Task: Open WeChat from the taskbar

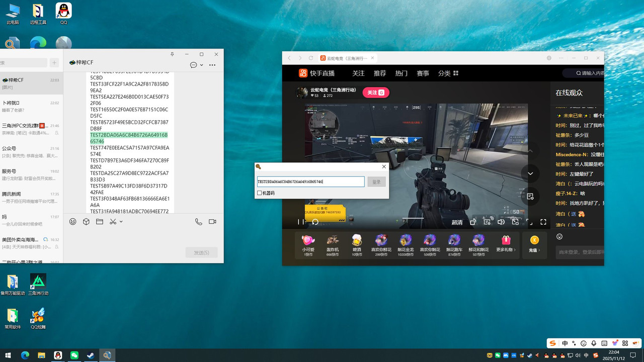Action: (x=74, y=355)
